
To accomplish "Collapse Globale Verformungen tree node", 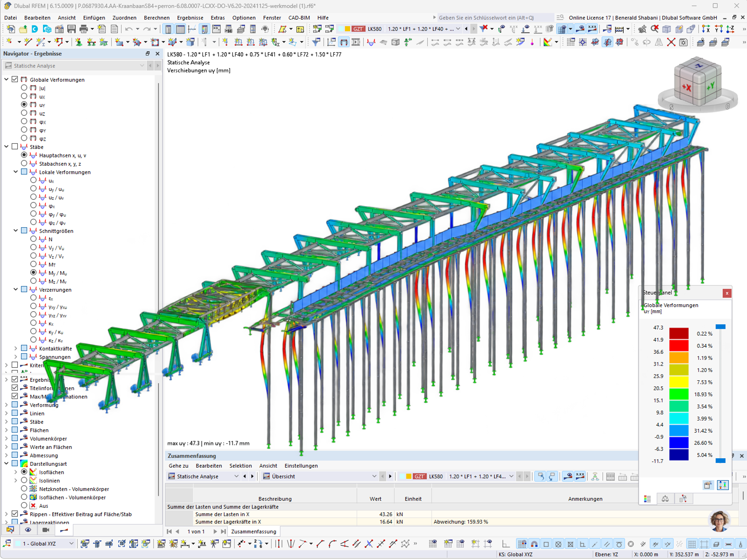I will 7,79.
